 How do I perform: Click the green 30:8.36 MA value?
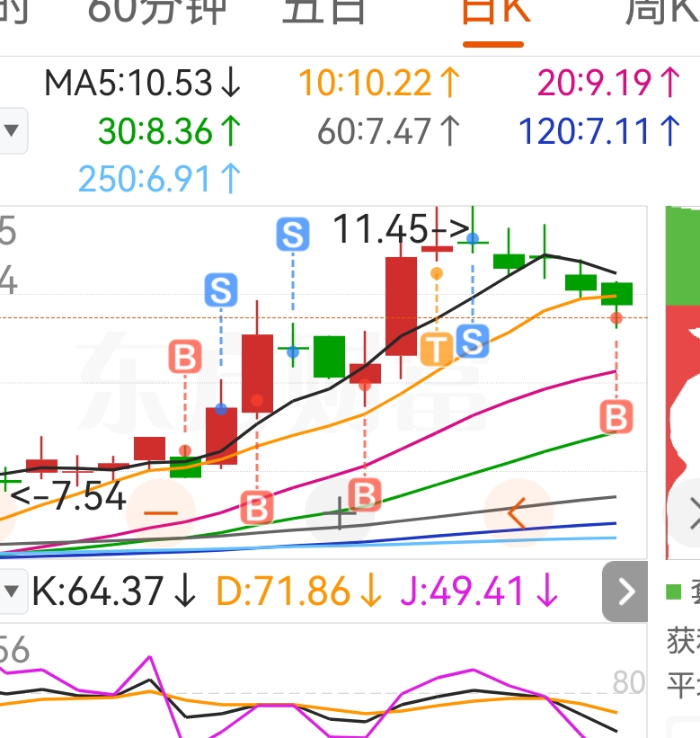coord(169,131)
